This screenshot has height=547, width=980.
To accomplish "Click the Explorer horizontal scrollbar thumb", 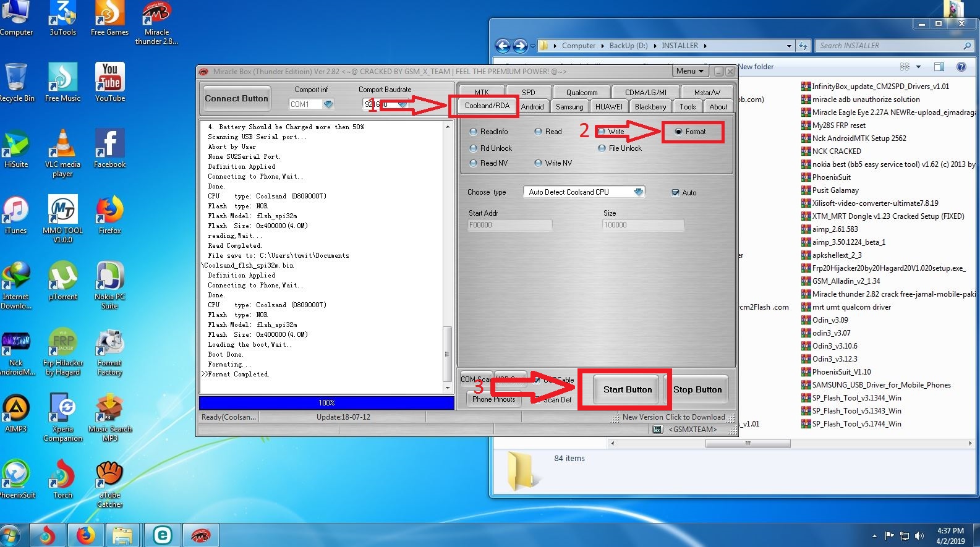I will [x=748, y=443].
